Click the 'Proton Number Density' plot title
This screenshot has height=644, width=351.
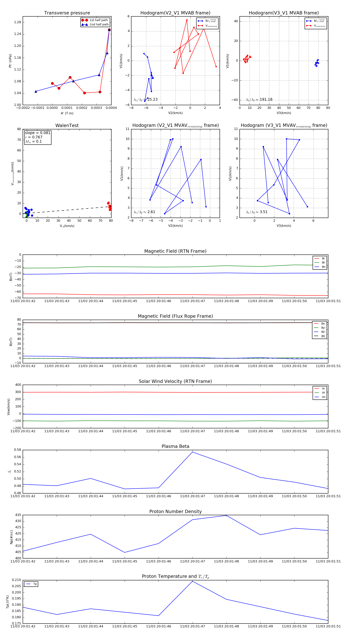(x=175, y=511)
